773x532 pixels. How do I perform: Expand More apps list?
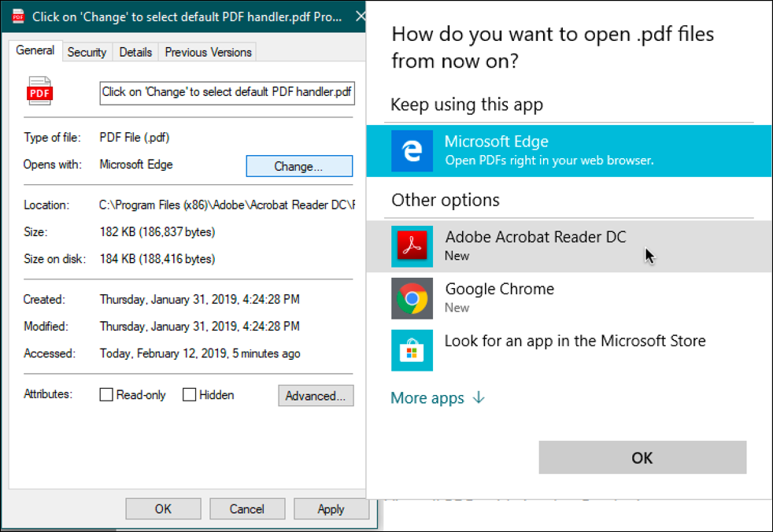428,398
